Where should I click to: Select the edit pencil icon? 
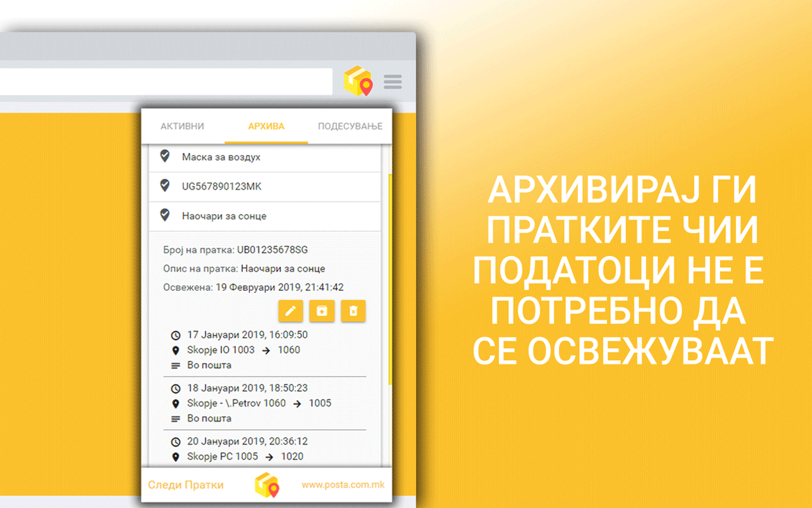pos(291,311)
